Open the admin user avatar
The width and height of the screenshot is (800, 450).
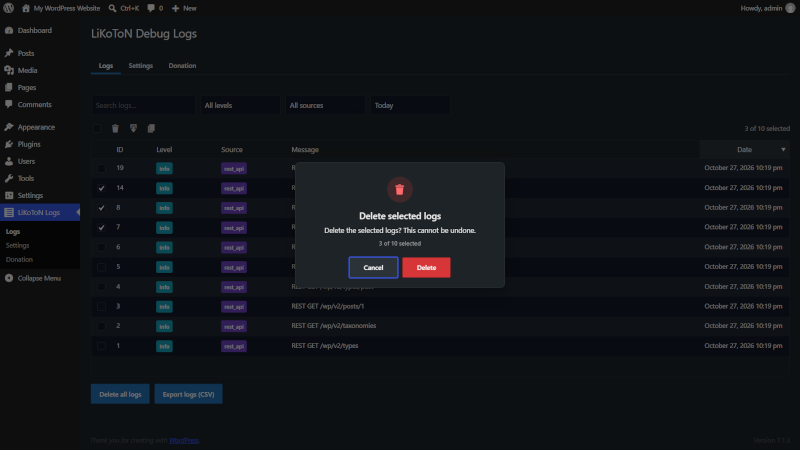click(x=790, y=8)
